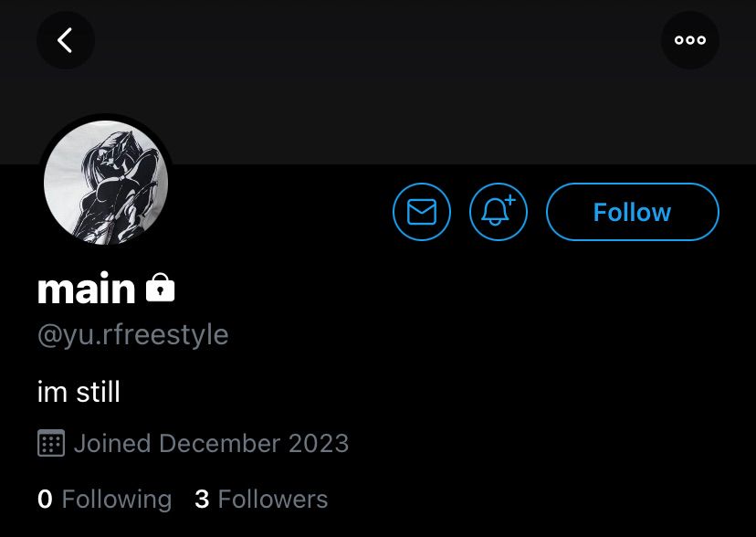Screen dimensions: 756x537
Task: Click the word "Followers" label
Action: 273,500
